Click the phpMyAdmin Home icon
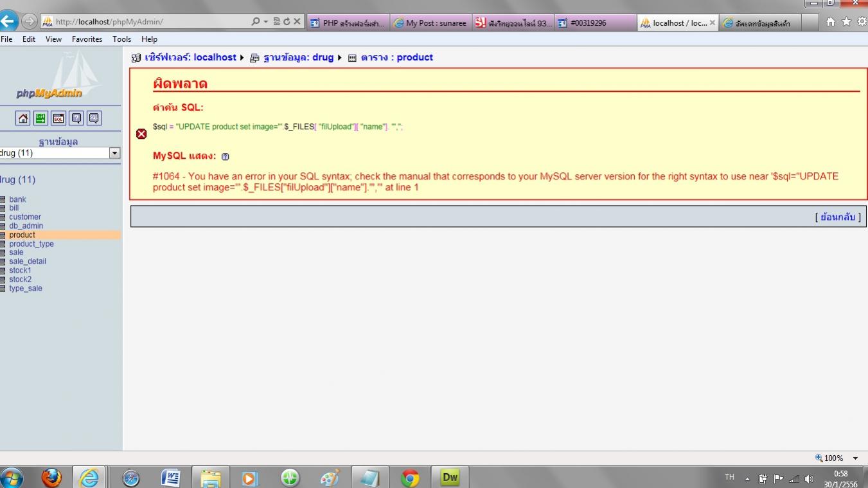 click(23, 118)
